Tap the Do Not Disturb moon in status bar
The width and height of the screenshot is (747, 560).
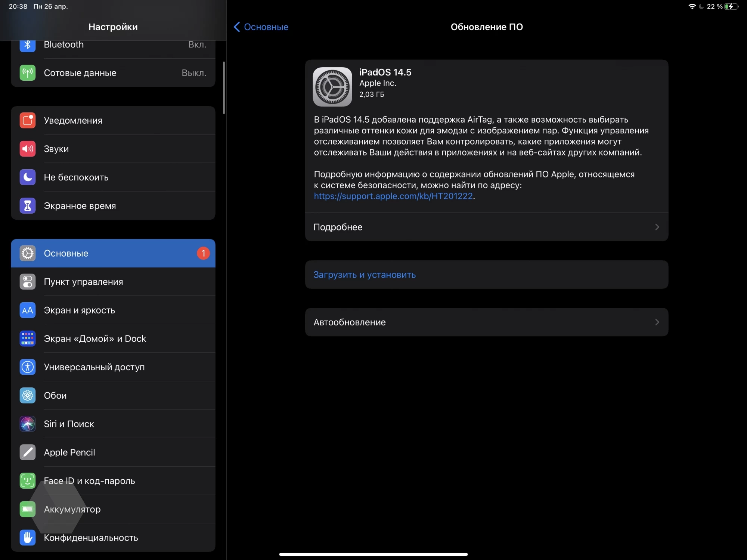tap(701, 6)
